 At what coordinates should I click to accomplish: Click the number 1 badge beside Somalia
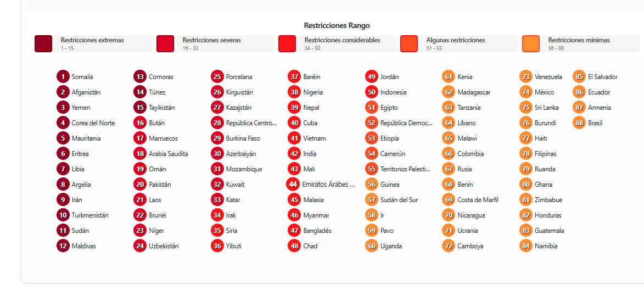click(63, 77)
